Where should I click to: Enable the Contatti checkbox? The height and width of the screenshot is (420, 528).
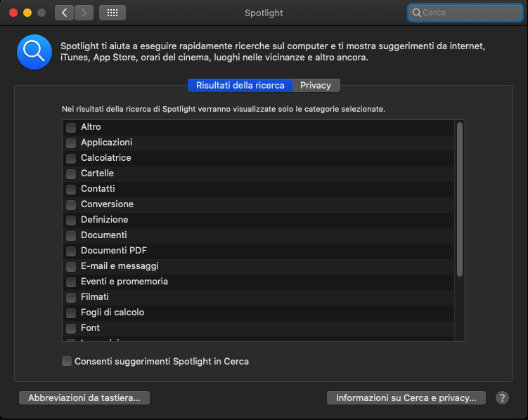(71, 189)
